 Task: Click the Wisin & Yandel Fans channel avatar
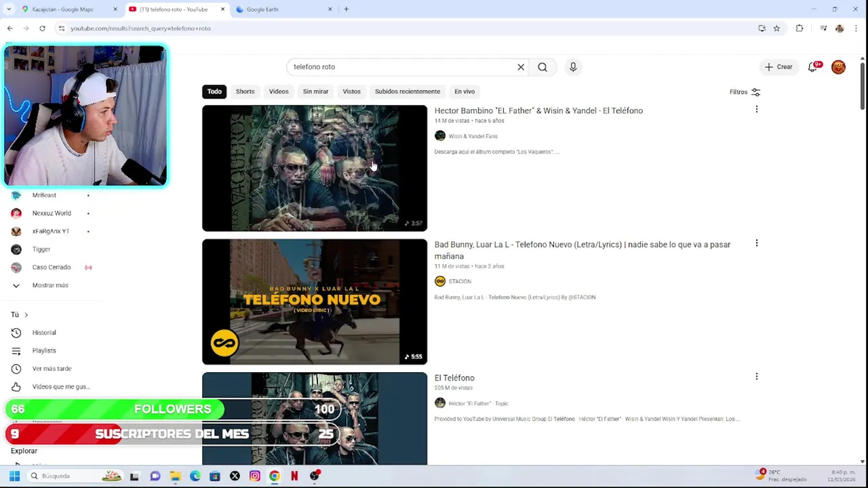point(440,136)
